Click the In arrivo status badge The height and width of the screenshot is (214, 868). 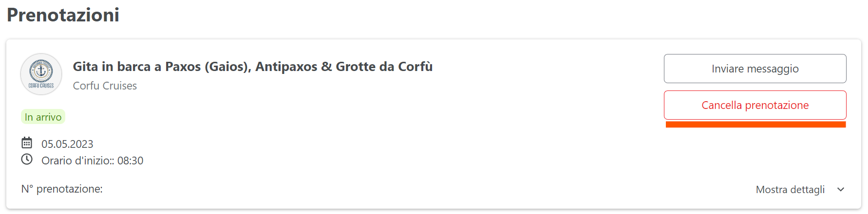coord(43,117)
